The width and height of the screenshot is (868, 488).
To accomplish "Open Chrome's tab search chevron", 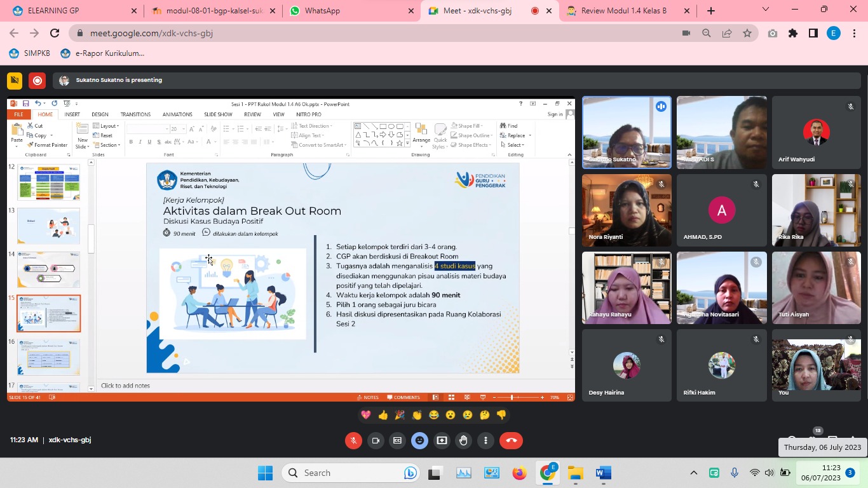I will [765, 10].
